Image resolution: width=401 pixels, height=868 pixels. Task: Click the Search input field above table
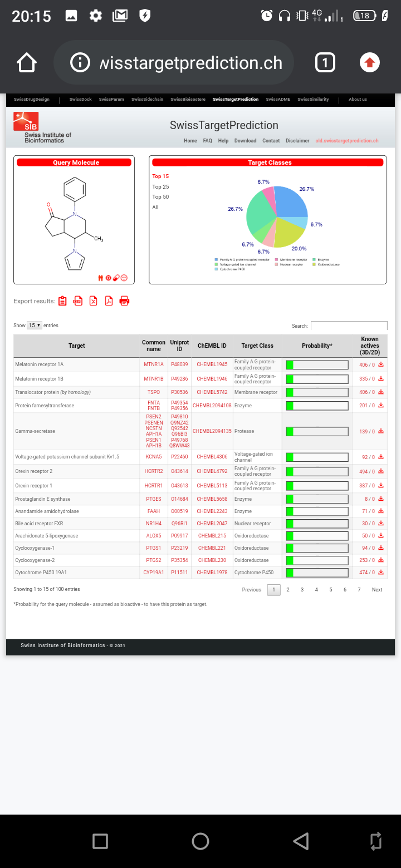point(349,325)
